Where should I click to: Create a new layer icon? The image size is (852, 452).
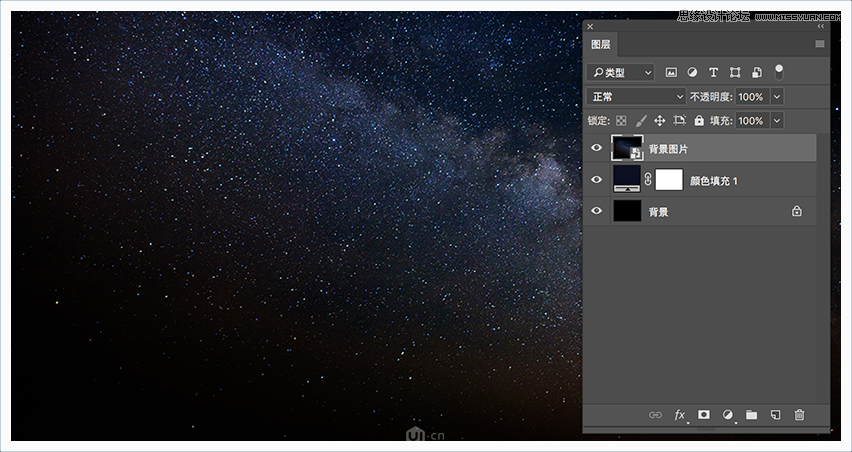click(775, 415)
